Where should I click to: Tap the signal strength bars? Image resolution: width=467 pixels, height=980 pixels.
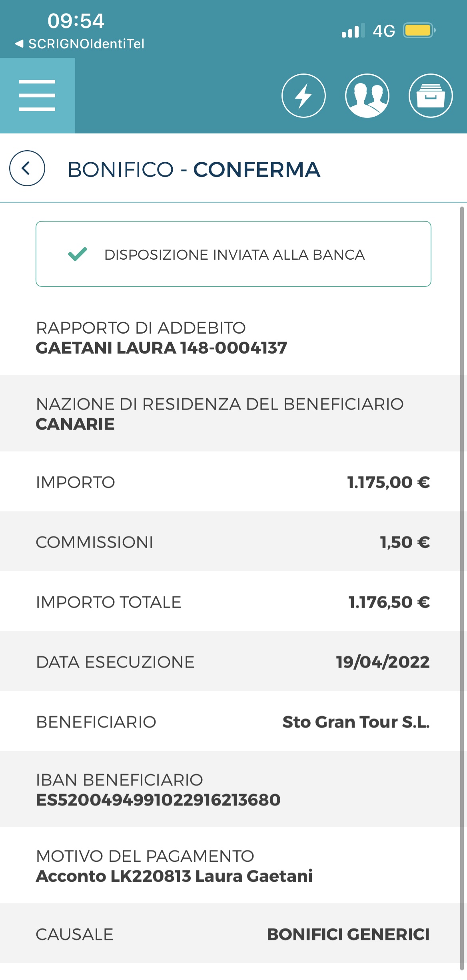353,30
